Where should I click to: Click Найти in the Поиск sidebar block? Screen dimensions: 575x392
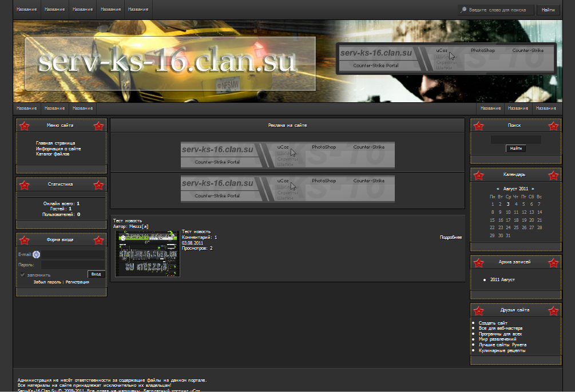pos(515,149)
